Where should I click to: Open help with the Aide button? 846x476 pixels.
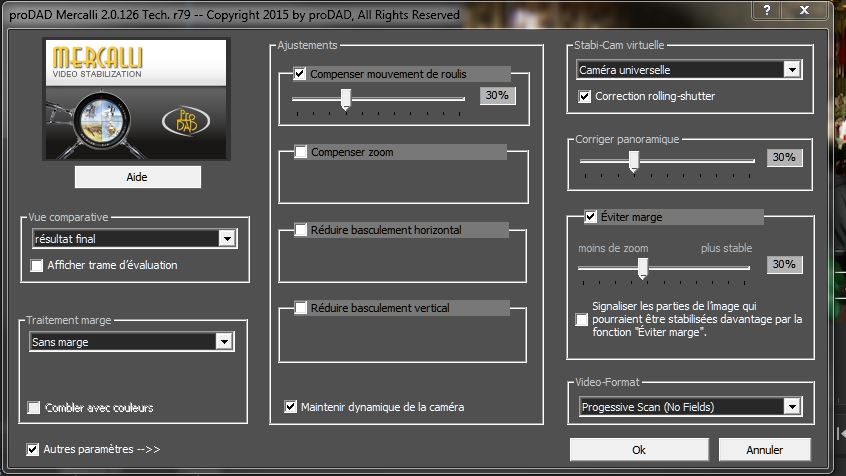coord(138,177)
